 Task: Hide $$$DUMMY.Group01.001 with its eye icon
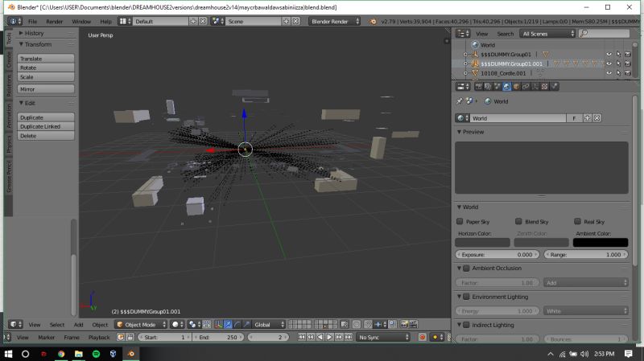pyautogui.click(x=609, y=64)
